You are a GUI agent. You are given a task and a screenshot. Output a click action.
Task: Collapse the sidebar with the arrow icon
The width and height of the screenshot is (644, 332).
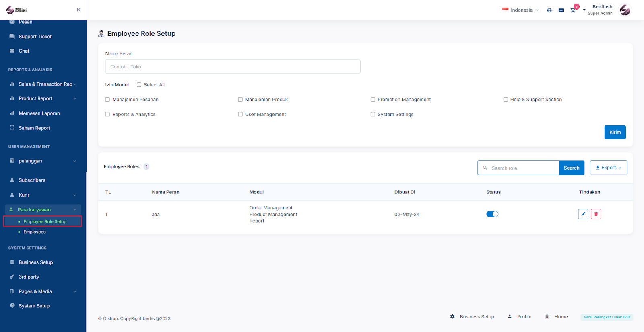click(78, 10)
